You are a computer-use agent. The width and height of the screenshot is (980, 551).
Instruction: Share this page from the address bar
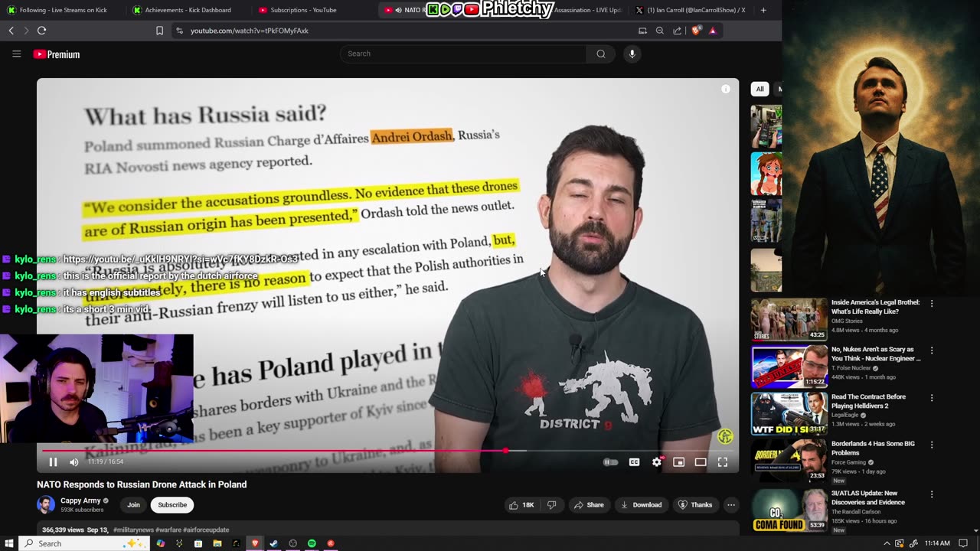point(678,31)
